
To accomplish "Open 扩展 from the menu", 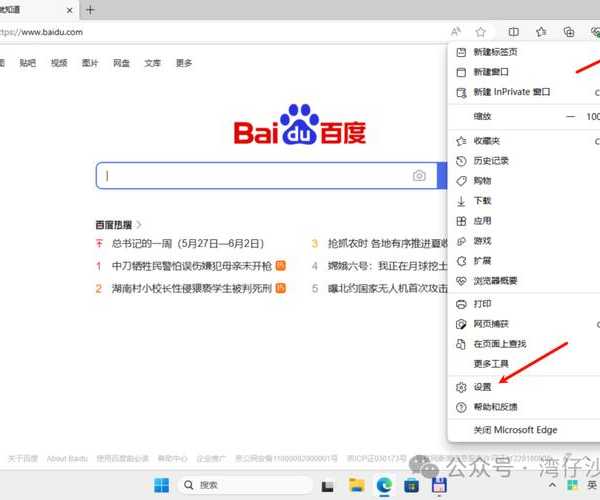I will tap(523, 261).
